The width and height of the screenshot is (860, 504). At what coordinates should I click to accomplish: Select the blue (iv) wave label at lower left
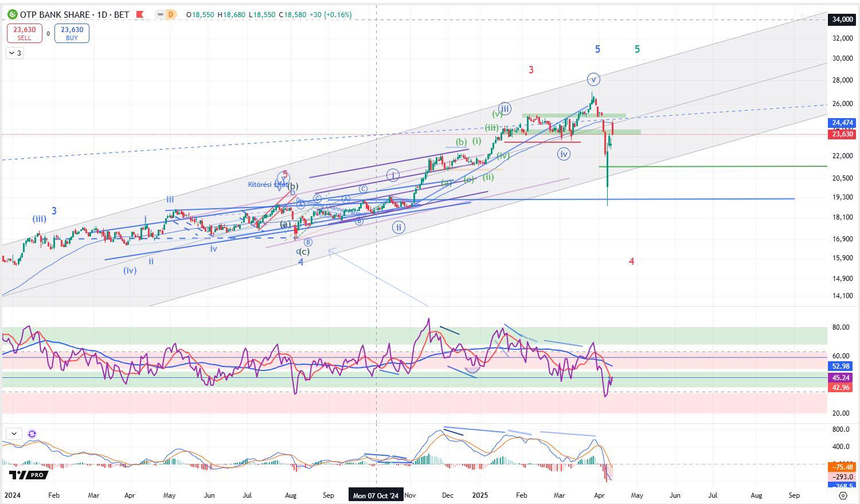click(x=130, y=270)
